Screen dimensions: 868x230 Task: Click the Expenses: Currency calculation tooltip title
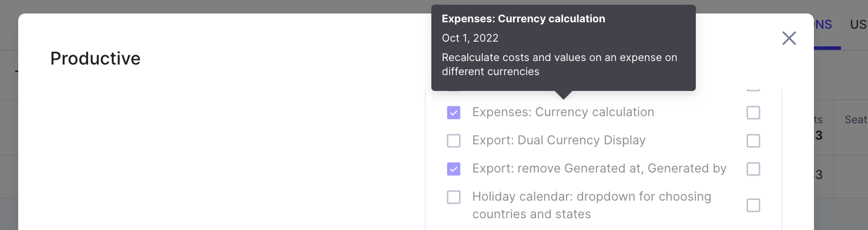[524, 19]
